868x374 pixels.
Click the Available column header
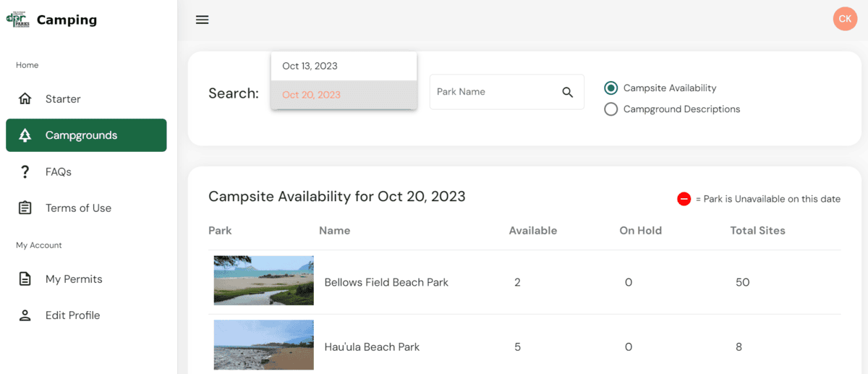(533, 231)
